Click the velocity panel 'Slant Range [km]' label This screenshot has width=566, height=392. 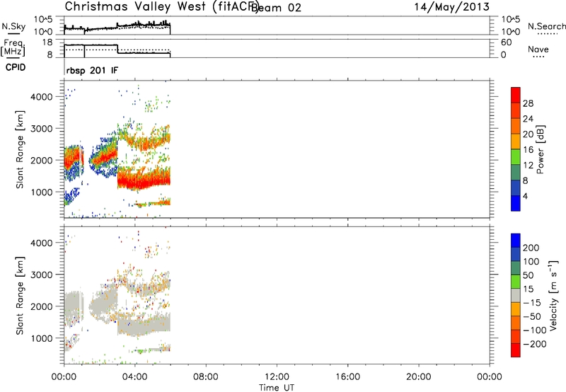[x=20, y=296]
